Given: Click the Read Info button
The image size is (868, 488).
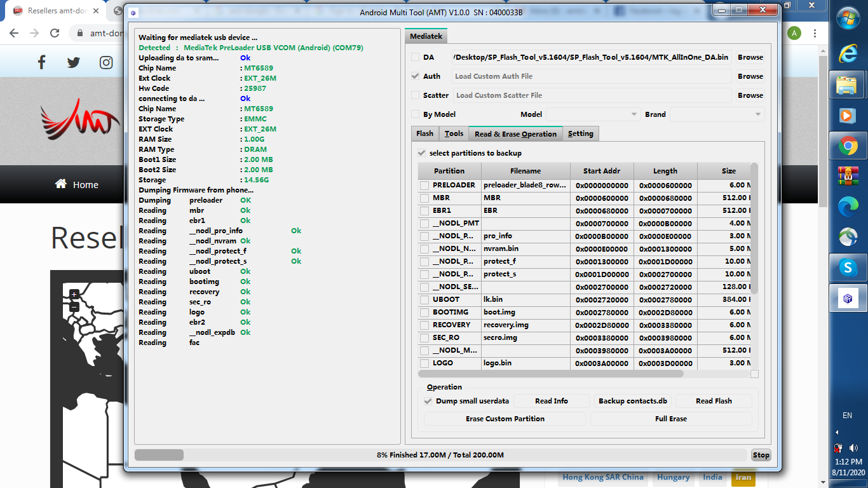Looking at the screenshot, I should [x=552, y=401].
